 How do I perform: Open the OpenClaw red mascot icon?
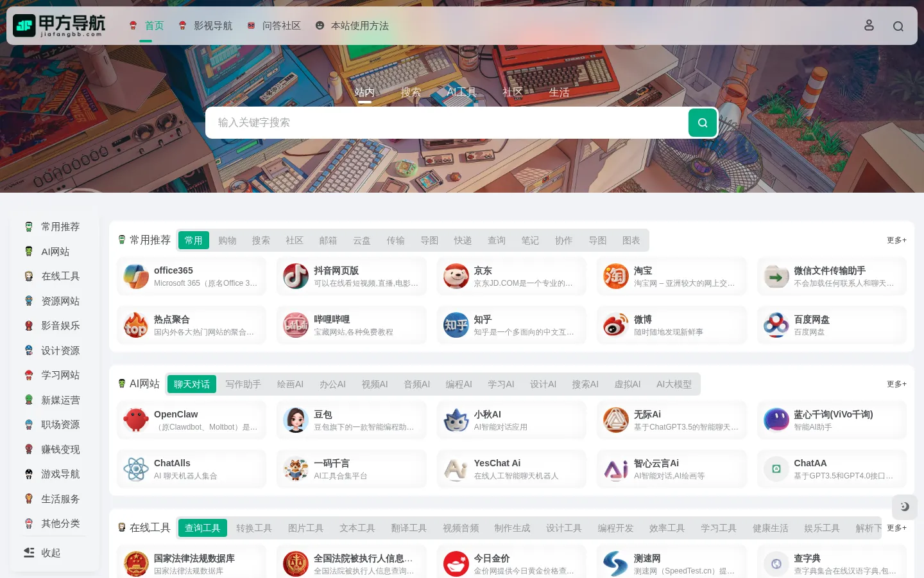tap(136, 421)
